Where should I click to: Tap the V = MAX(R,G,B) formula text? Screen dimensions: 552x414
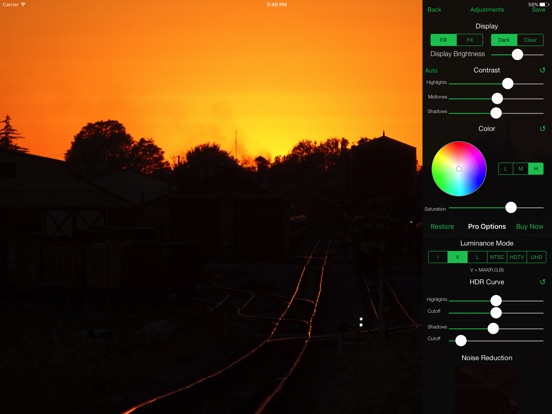click(x=487, y=270)
